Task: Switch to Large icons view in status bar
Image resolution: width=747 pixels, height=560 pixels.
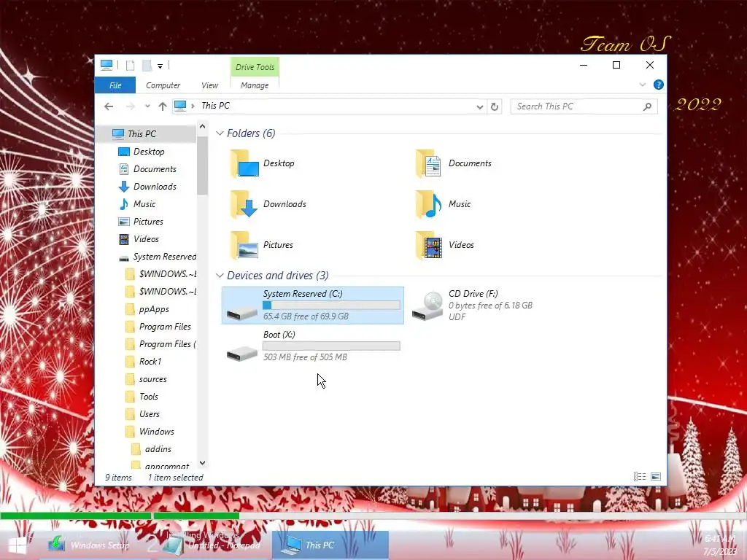Action: click(x=656, y=477)
